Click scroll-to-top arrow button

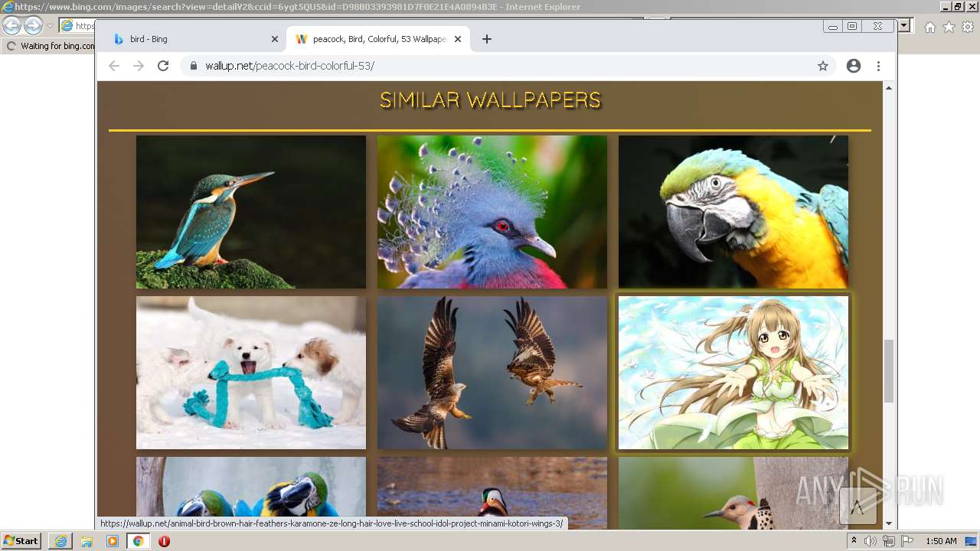857,506
